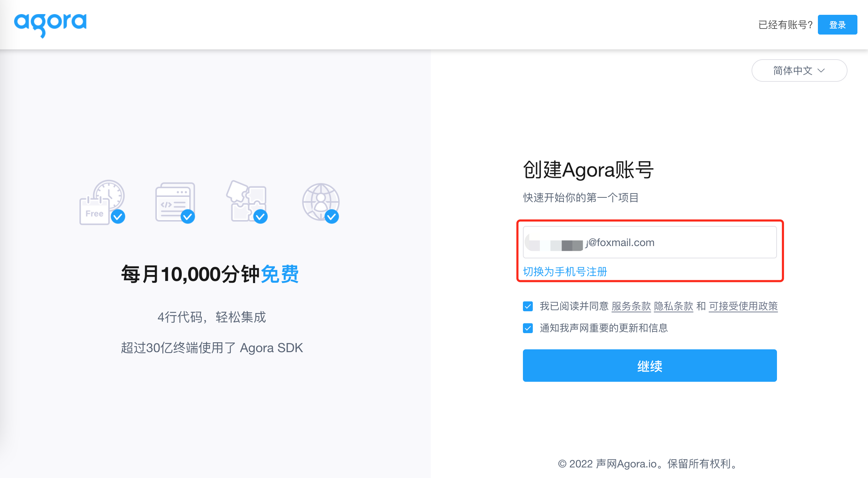The width and height of the screenshot is (868, 478).
Task: Click the Free calendar clock icon
Action: point(102,202)
